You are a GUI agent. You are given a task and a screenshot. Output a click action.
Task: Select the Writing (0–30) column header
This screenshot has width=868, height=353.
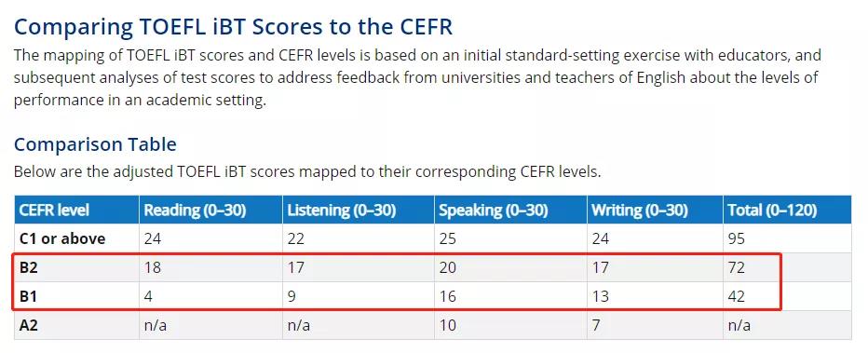pos(640,210)
